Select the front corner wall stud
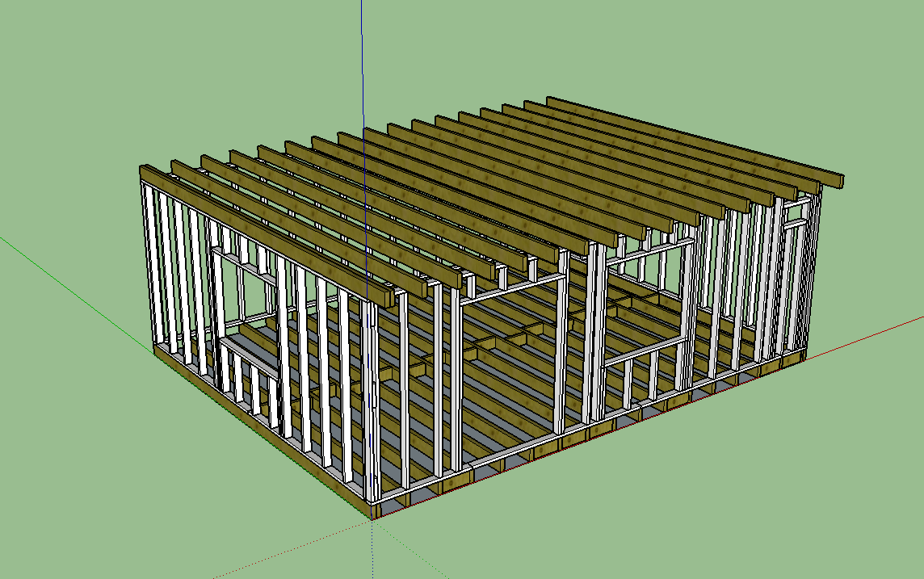Screen dimensions: 924x579 (372, 404)
